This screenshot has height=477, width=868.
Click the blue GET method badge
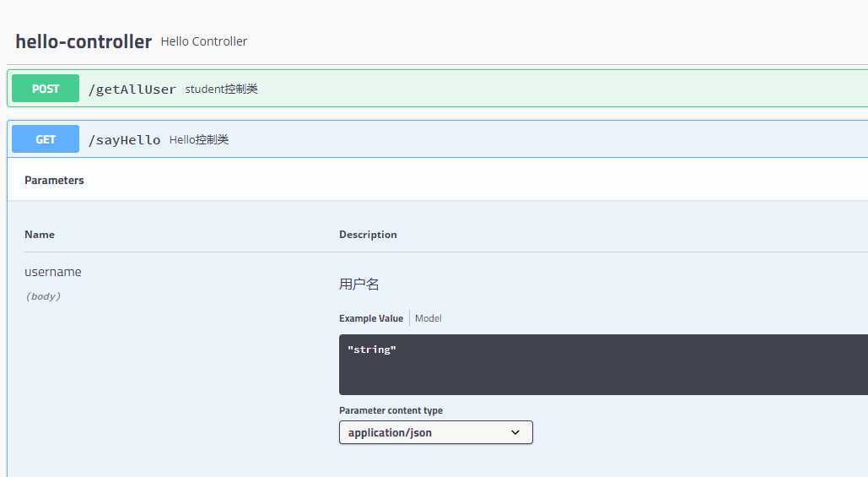46,139
